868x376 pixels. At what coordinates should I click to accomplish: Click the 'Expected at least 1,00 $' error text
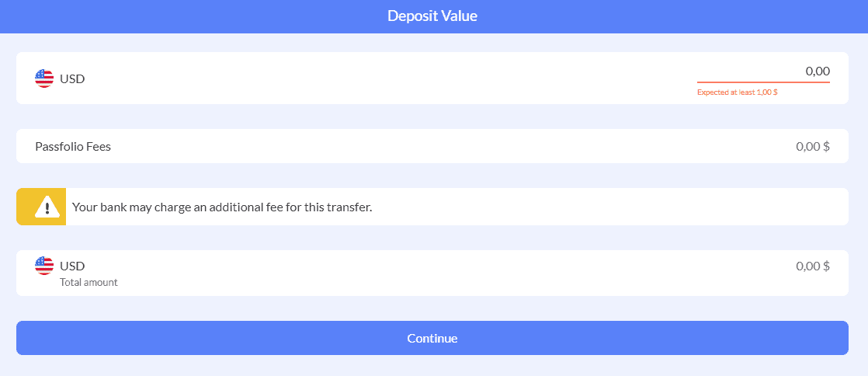click(737, 92)
